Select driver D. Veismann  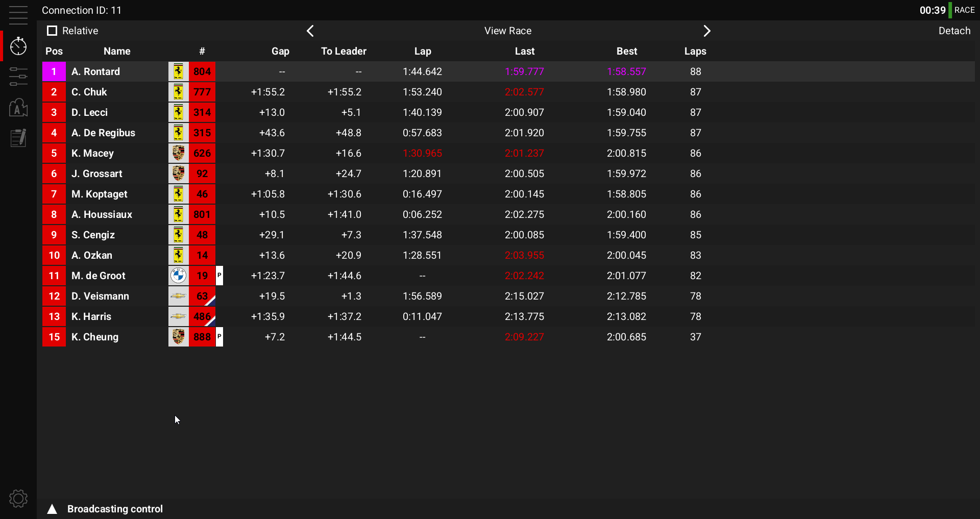pos(100,296)
